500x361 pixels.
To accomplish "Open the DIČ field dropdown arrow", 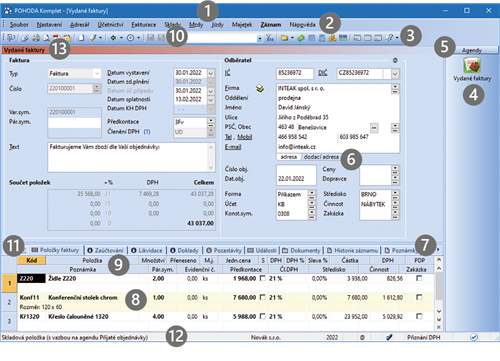I will tap(395, 73).
